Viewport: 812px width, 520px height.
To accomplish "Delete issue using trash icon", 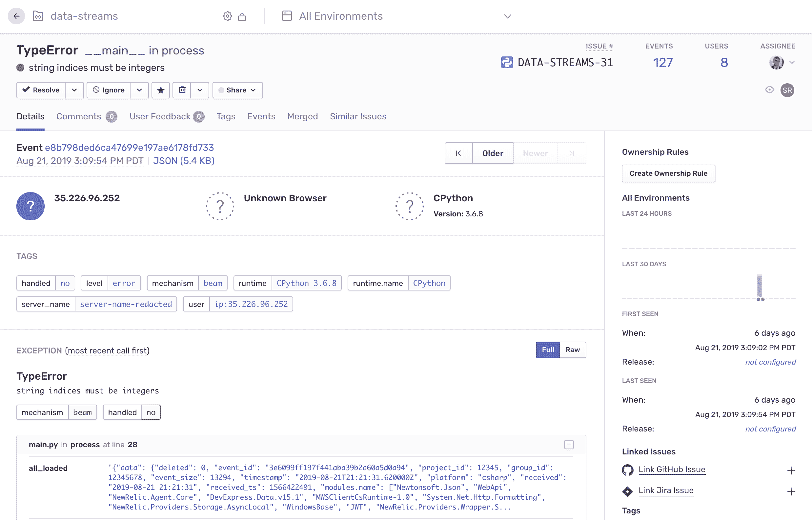I will pyautogui.click(x=182, y=90).
